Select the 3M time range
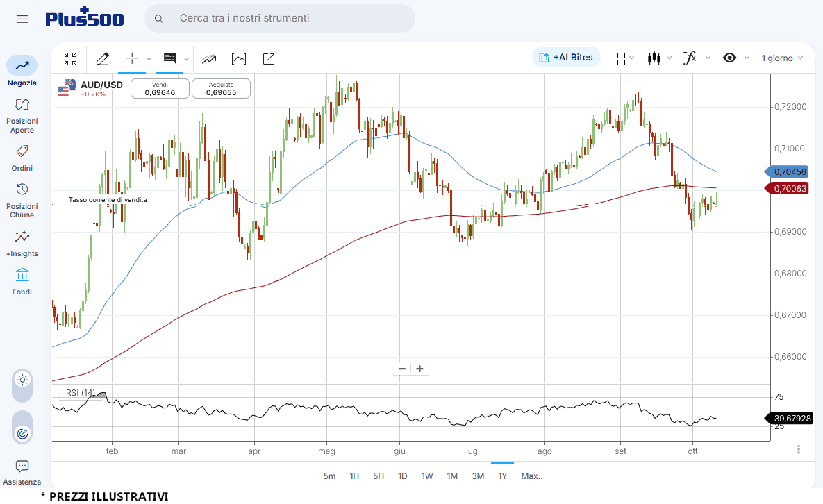The image size is (823, 504). click(478, 476)
